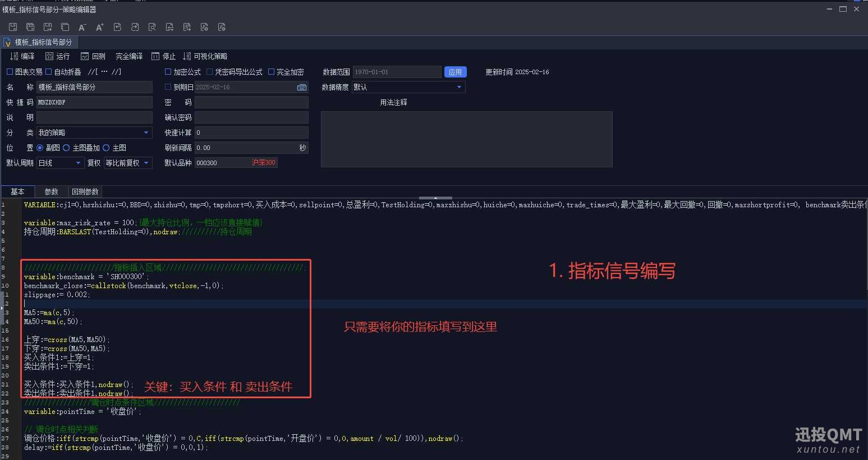This screenshot has width=868, height=460.
Task: Select the 主图 radio button
Action: pyautogui.click(x=106, y=148)
